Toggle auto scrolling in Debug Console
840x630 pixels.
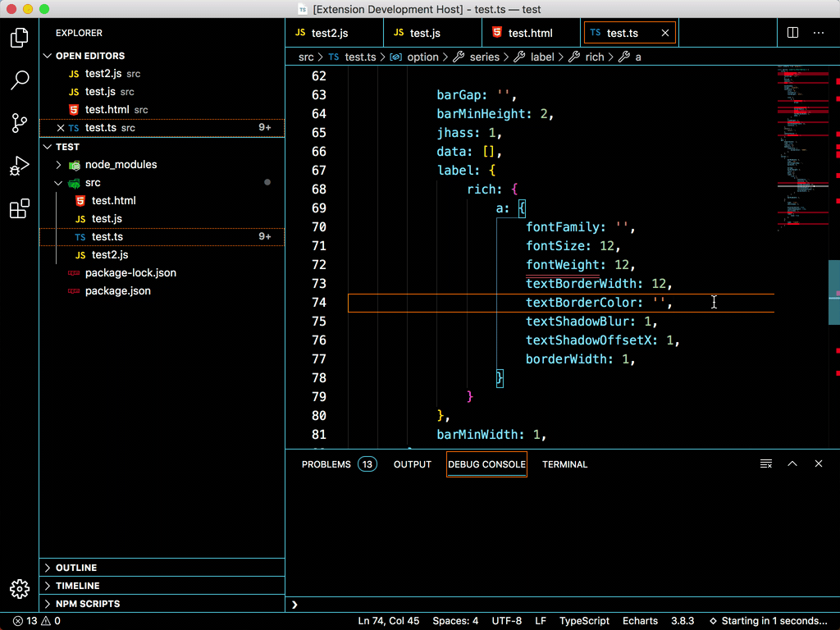point(765,463)
